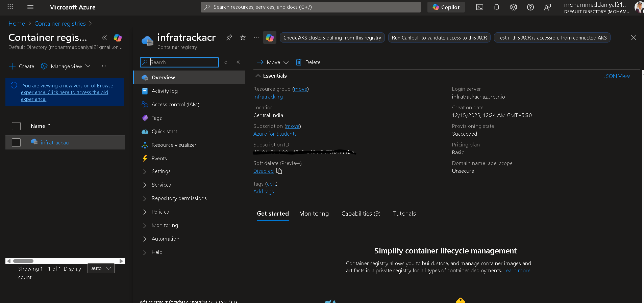
Task: Click the Copilot button in top bar
Action: tap(446, 7)
